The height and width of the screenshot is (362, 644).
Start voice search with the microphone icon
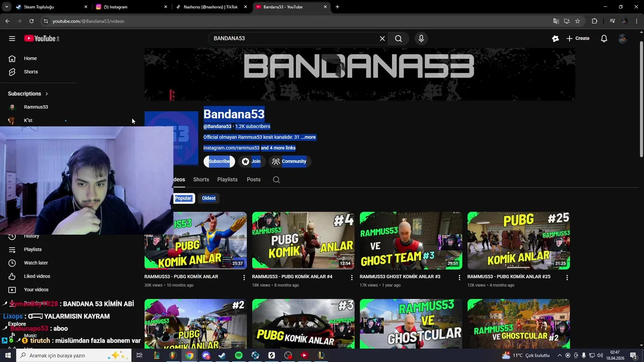[x=421, y=38]
